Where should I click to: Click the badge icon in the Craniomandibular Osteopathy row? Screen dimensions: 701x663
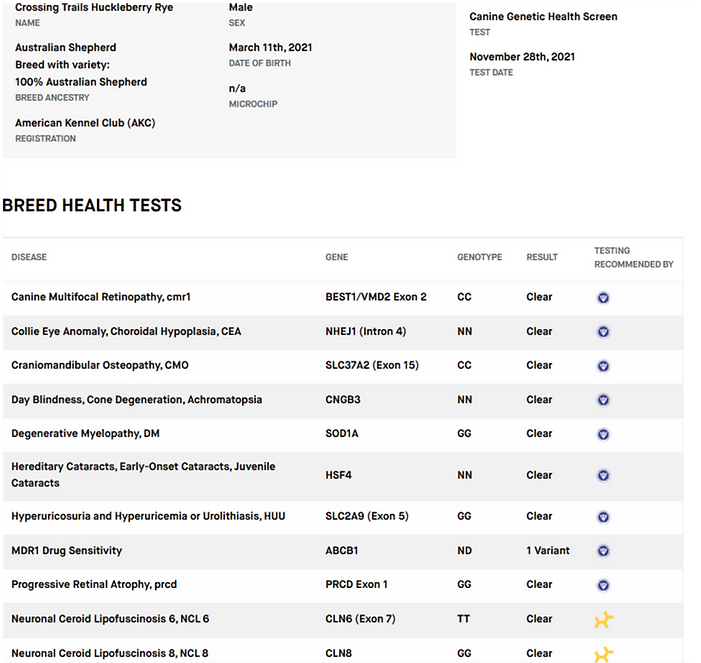click(603, 366)
